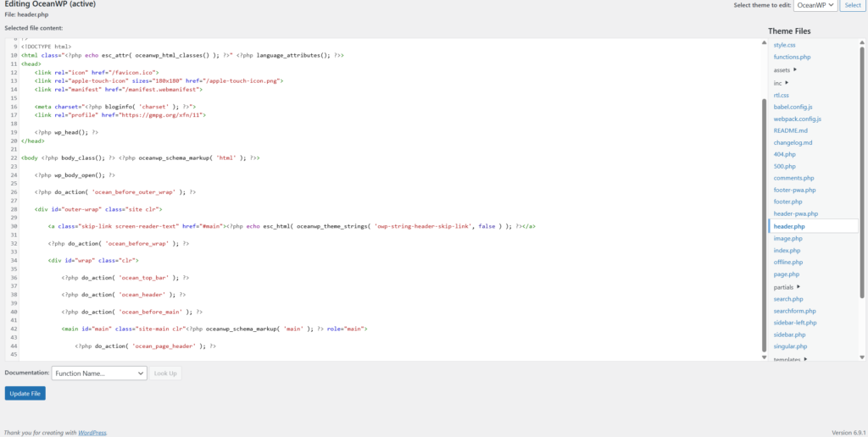Expand the inc folder in Theme Files
Viewport: 868px width, 437px height.
[787, 82]
